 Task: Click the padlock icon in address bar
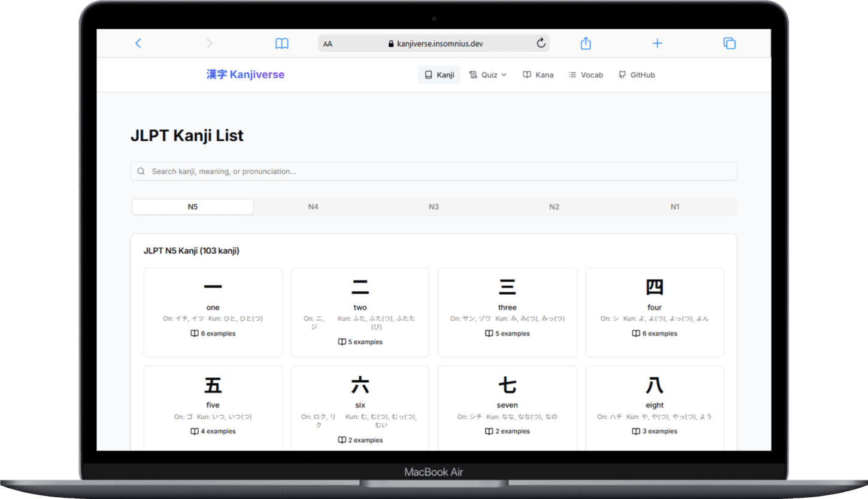(391, 44)
